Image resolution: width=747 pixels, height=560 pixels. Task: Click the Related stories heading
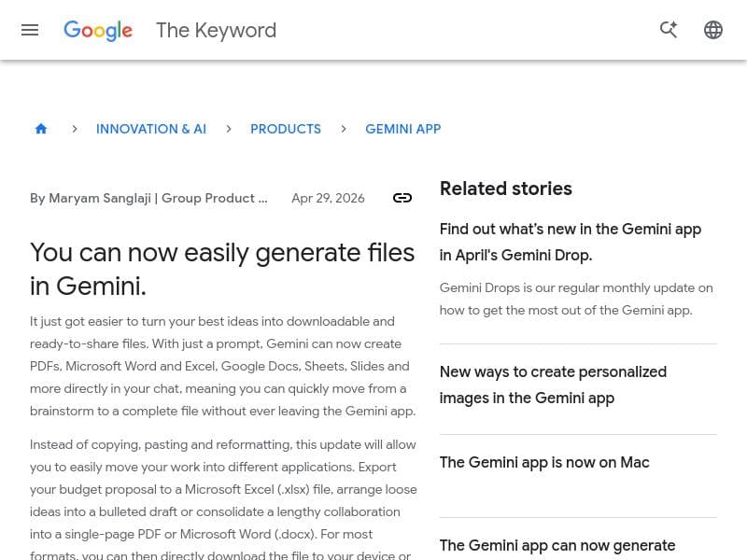click(x=505, y=189)
